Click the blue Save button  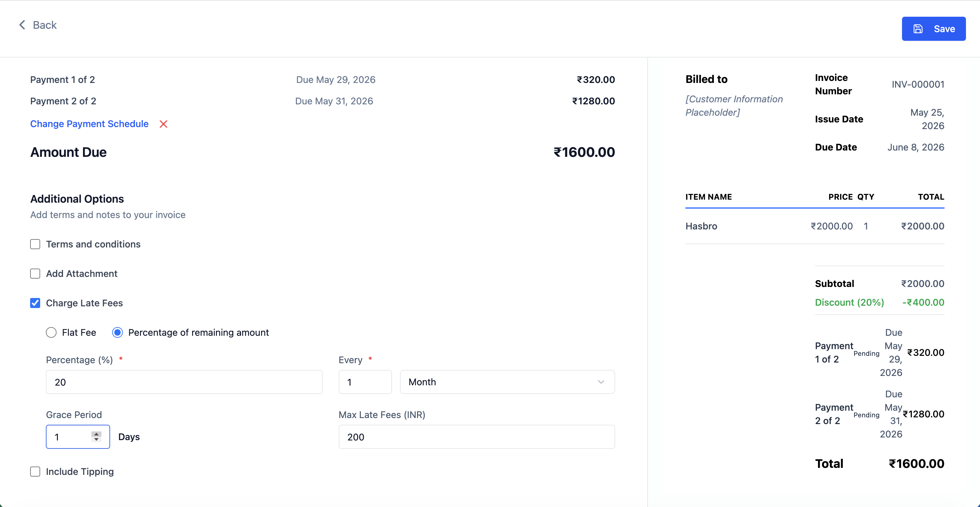click(933, 29)
